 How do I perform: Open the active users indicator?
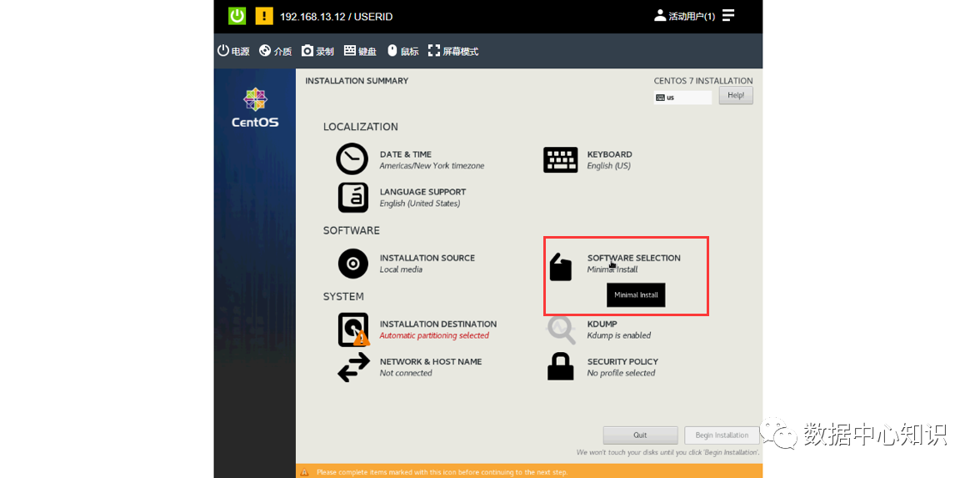tap(684, 17)
